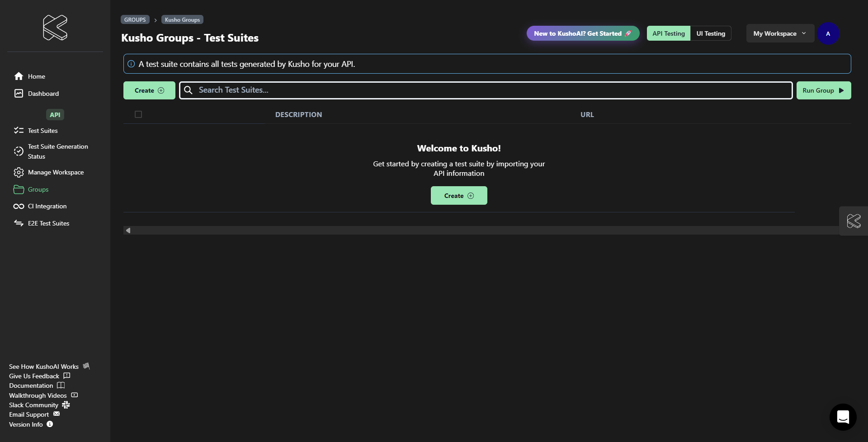Open the intercom chat bubble icon
This screenshot has width=868, height=442.
click(x=843, y=417)
